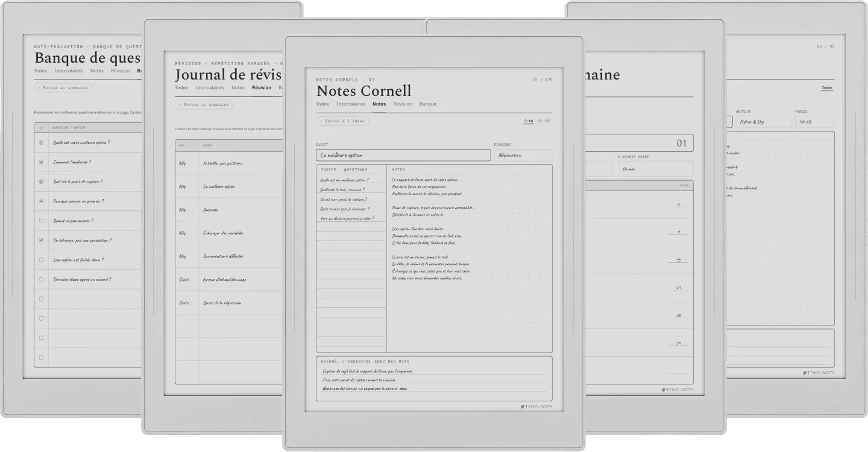Check 'Leur option est faible, donc ?' checkbox
The image size is (868, 452).
(41, 260)
